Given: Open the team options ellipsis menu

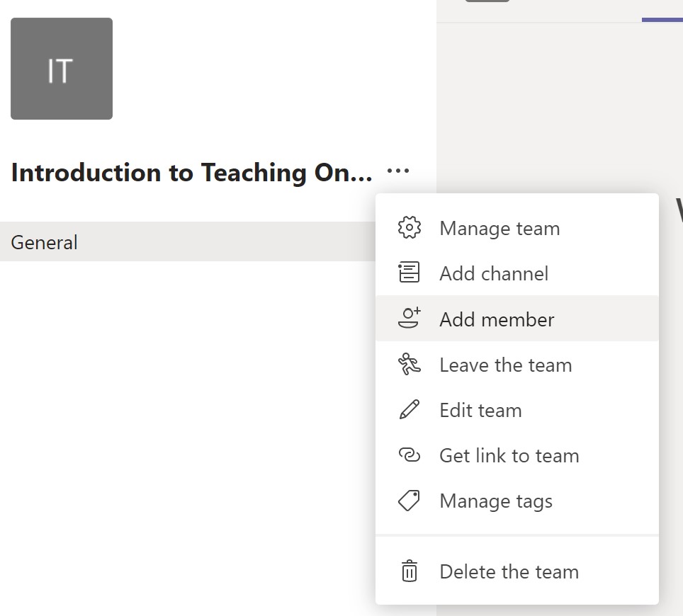Looking at the screenshot, I should 397,171.
